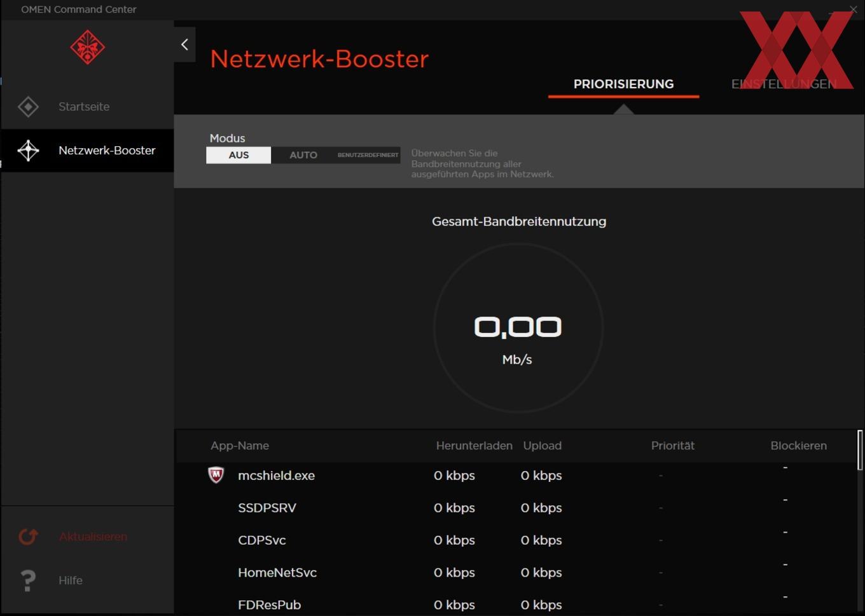Sort by App-Name column header
The height and width of the screenshot is (616, 865).
pyautogui.click(x=240, y=446)
